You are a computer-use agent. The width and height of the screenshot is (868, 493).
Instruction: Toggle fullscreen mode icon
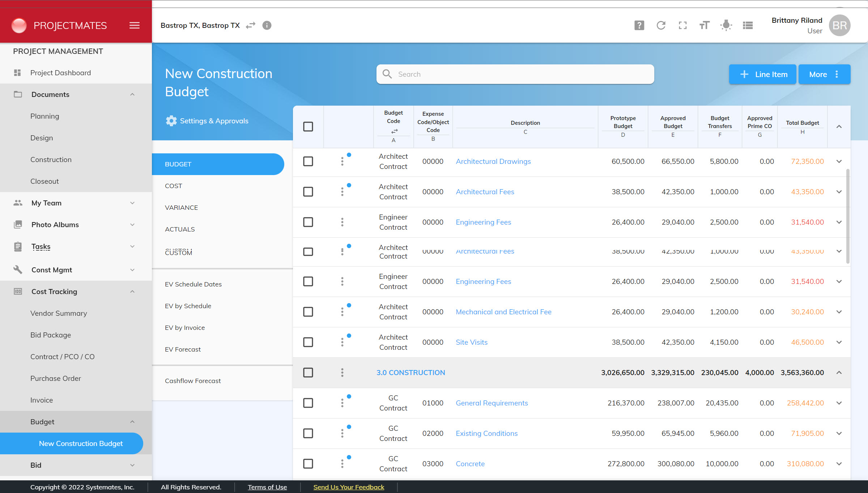682,25
